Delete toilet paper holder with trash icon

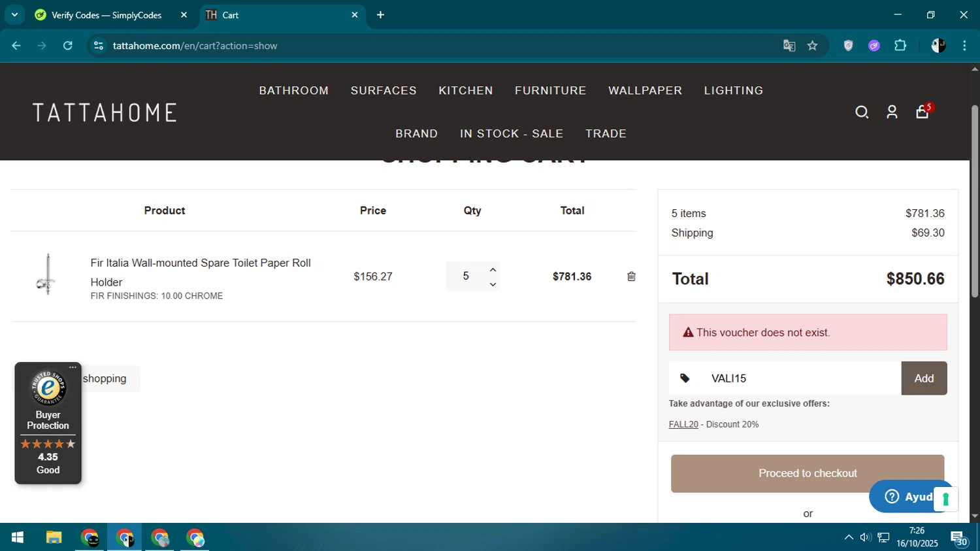pyautogui.click(x=631, y=276)
